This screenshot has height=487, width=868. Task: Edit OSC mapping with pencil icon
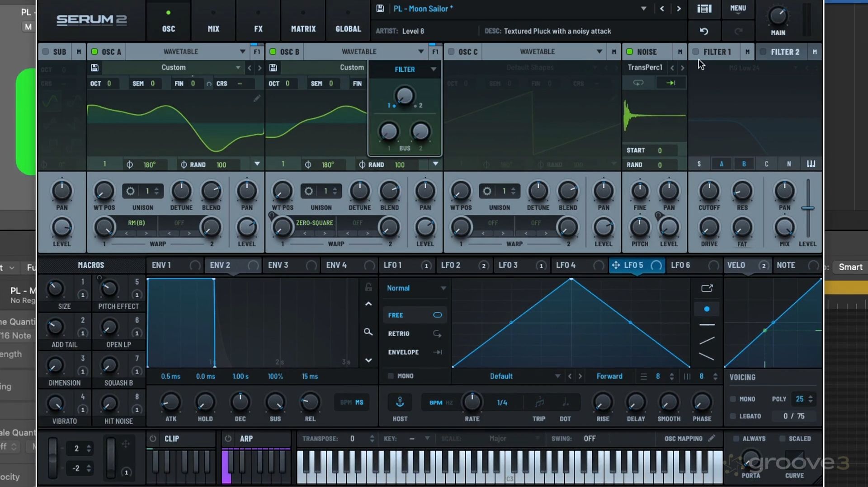click(x=712, y=438)
